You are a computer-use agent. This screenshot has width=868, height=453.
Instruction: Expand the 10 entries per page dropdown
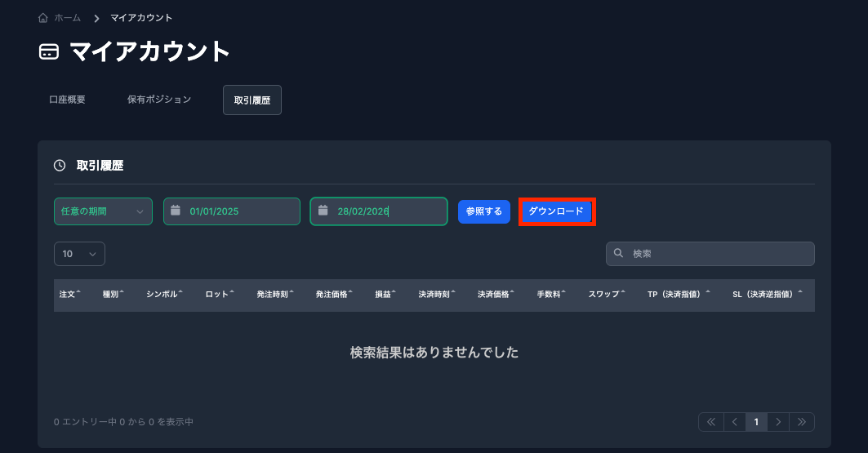point(79,254)
